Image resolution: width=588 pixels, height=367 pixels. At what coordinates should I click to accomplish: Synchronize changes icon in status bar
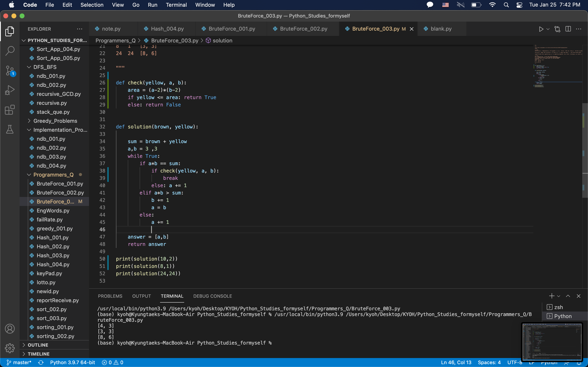tap(41, 362)
